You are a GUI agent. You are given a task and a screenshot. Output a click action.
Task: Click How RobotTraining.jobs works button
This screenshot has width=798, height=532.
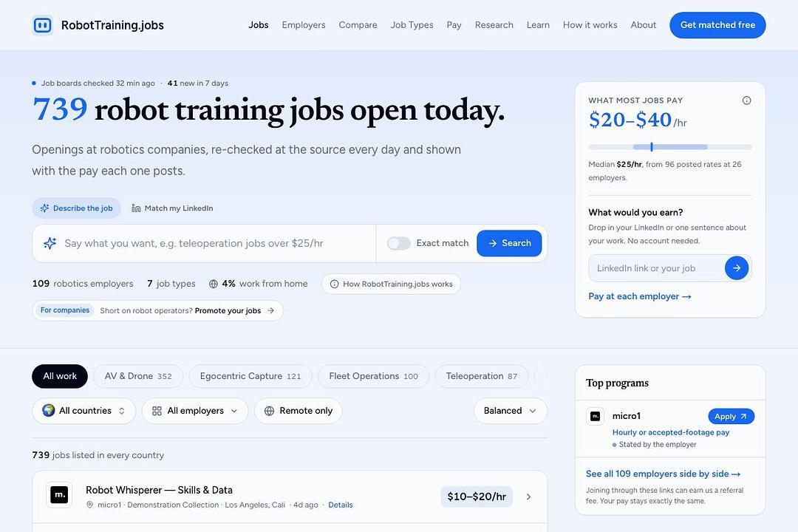pos(392,284)
